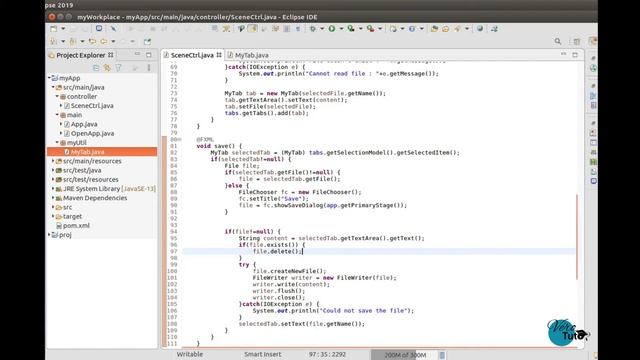Viewport: 640px width, 360px height.
Task: Open the Debug configurations dropdown arrow
Action: pyautogui.click(x=322, y=29)
